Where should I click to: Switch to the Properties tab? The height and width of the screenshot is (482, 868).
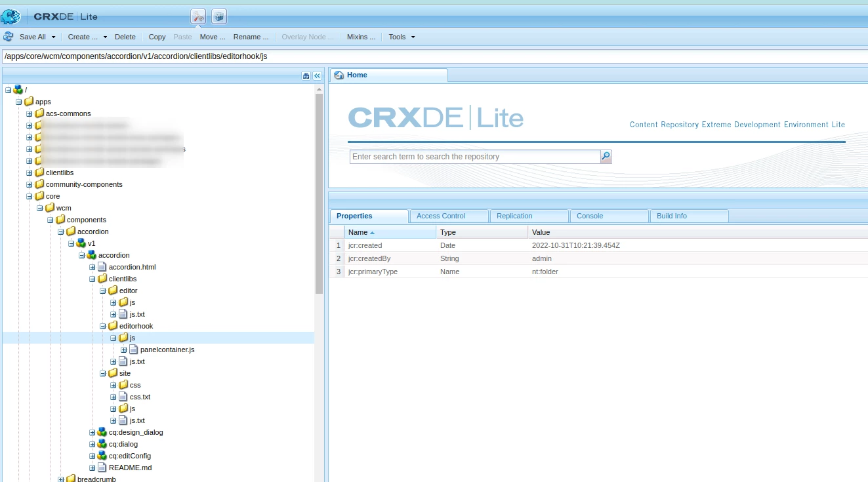[x=369, y=216]
